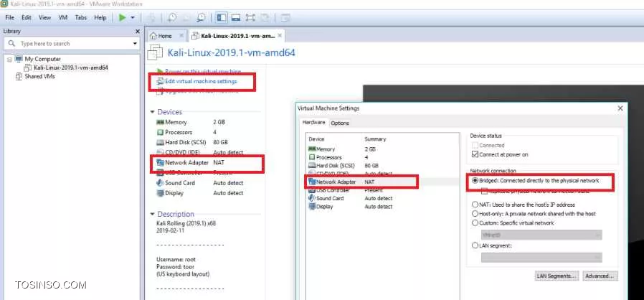Click the Username: root description text
The image size is (644, 300).
click(176, 260)
